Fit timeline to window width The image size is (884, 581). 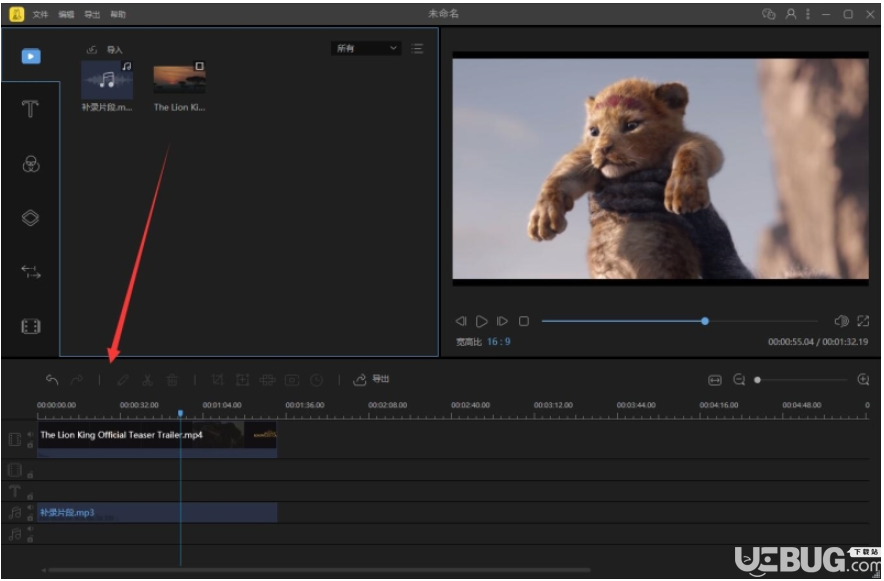pyautogui.click(x=715, y=380)
